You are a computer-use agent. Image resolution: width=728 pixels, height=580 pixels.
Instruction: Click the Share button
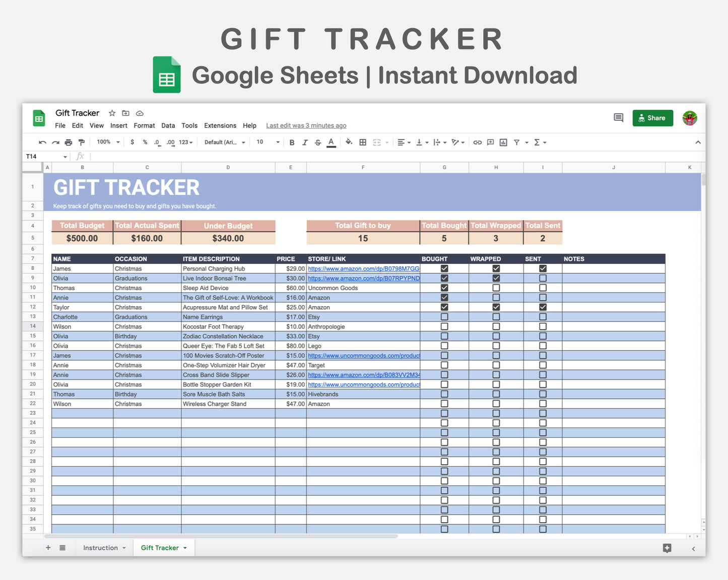coord(652,118)
